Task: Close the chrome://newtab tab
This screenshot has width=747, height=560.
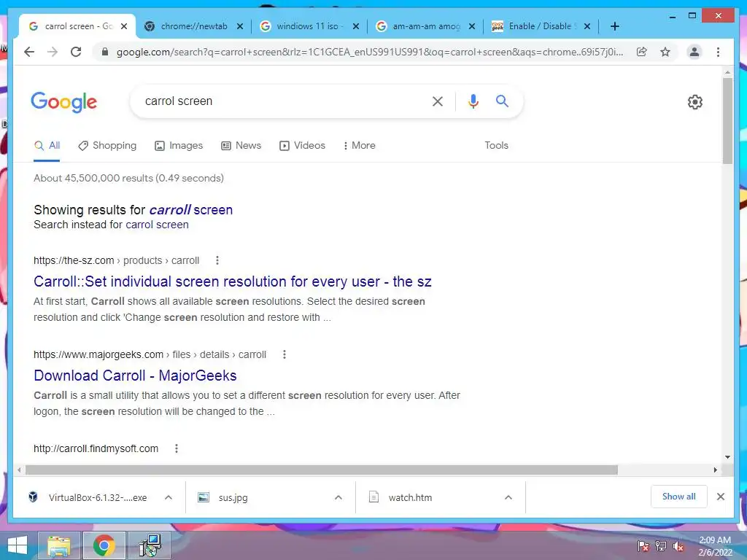Action: pyautogui.click(x=240, y=26)
